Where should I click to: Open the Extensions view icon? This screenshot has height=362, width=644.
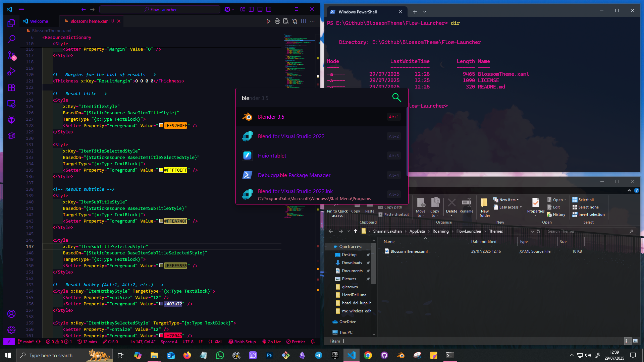point(11,88)
